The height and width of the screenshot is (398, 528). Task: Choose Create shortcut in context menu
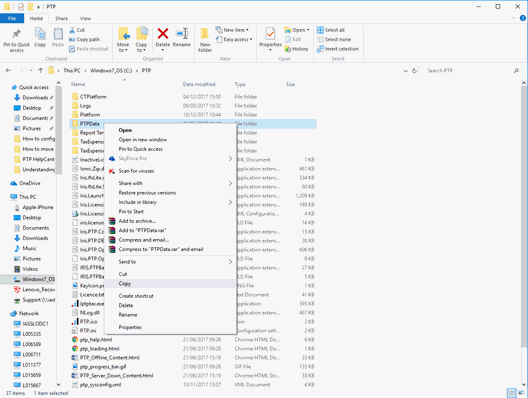[x=169, y=296]
